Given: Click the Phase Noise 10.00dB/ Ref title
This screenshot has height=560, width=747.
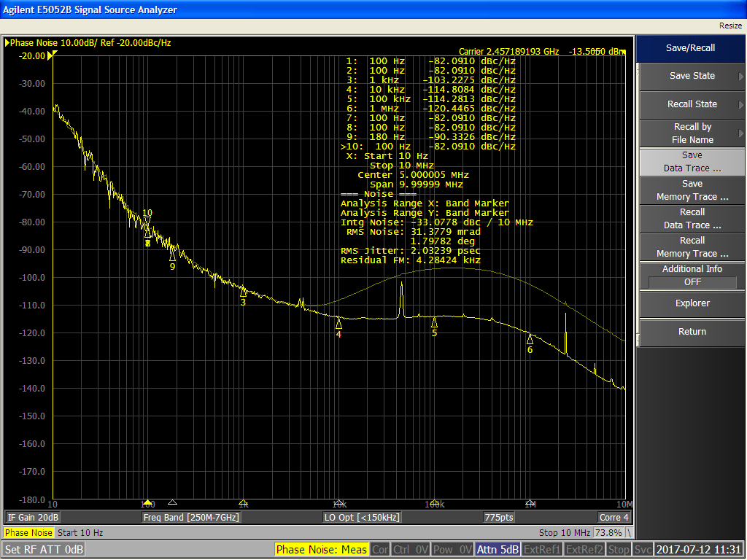Looking at the screenshot, I should 90,43.
